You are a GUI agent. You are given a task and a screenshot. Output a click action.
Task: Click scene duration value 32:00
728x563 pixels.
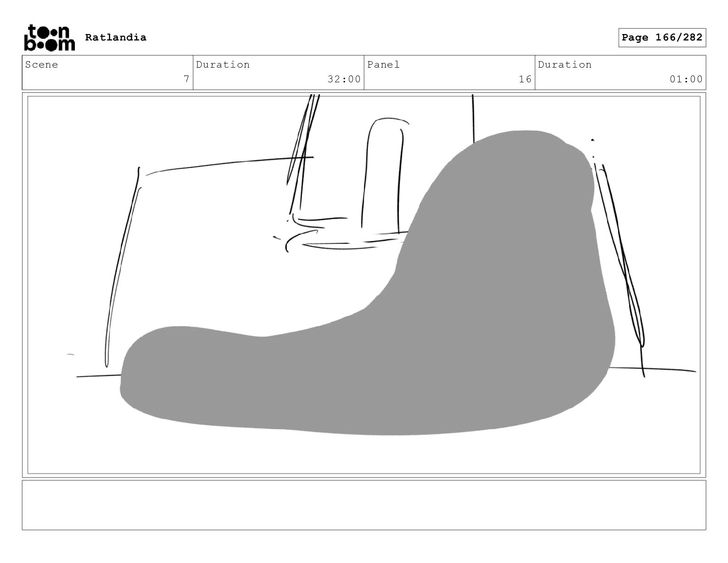coord(344,79)
